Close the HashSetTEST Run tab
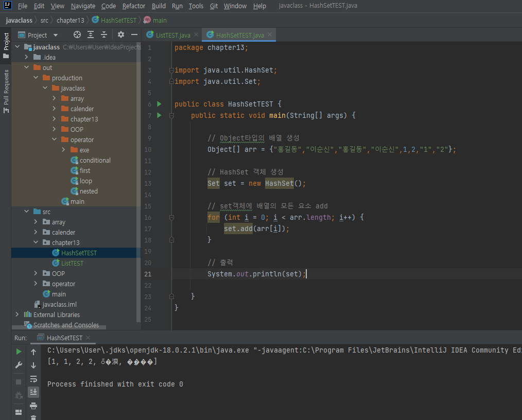522x420 pixels. pyautogui.click(x=88, y=338)
